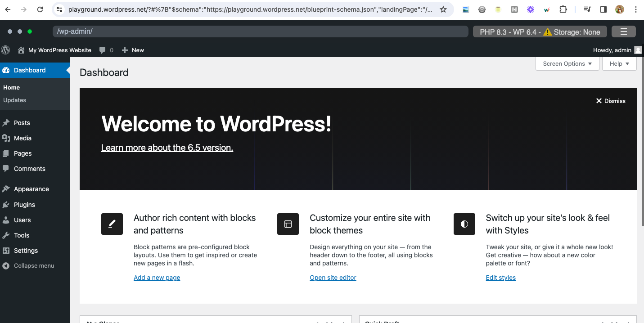
Task: Click the half-circle Styles icon
Action: [464, 224]
